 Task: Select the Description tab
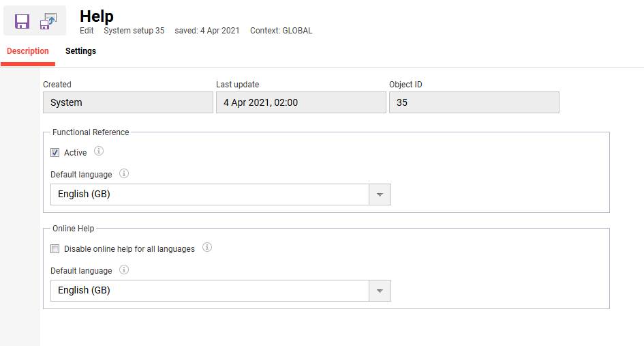(28, 51)
